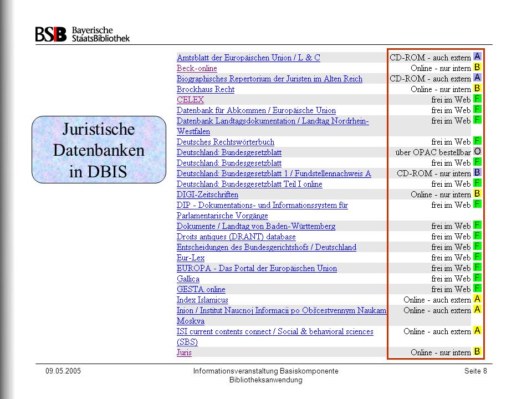The width and height of the screenshot is (532, 399).
Task: Click the green F badge for GESTA online
Action: pos(477,288)
